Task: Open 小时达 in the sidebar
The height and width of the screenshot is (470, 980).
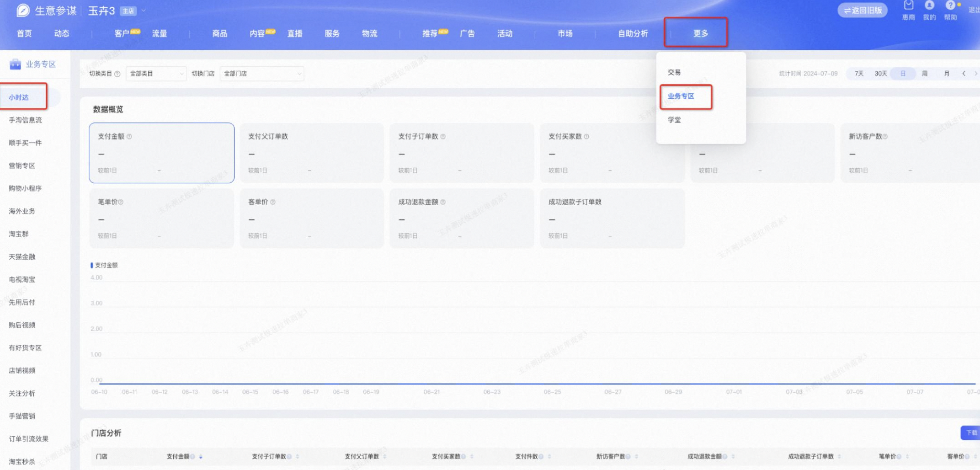Action: (x=19, y=97)
